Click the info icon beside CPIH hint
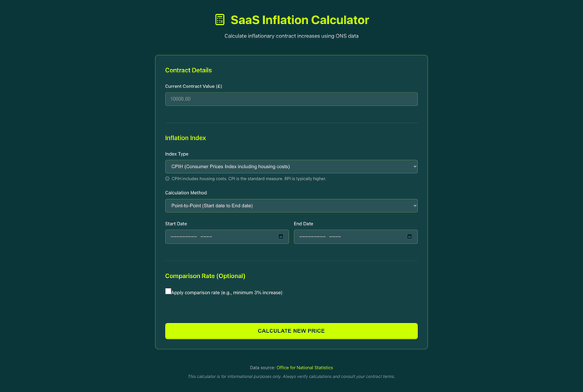The image size is (583, 392). coord(167,178)
